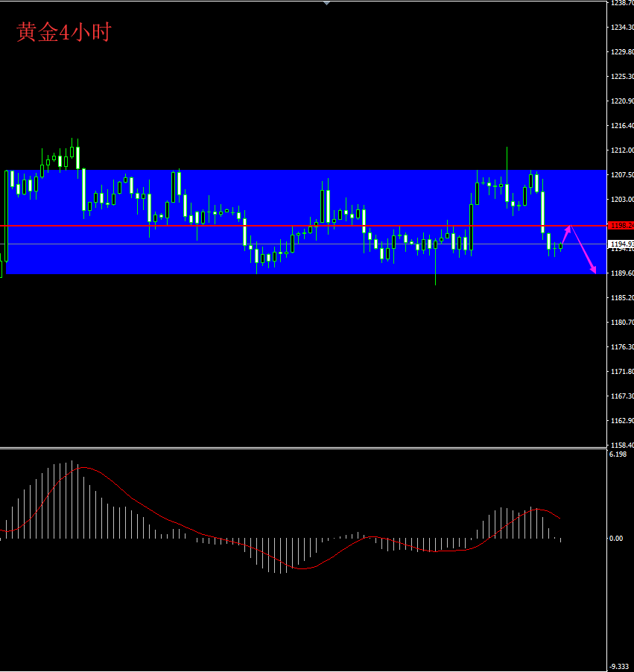Click the 1180.70 price axis label
This screenshot has height=672, width=634.
click(622, 322)
